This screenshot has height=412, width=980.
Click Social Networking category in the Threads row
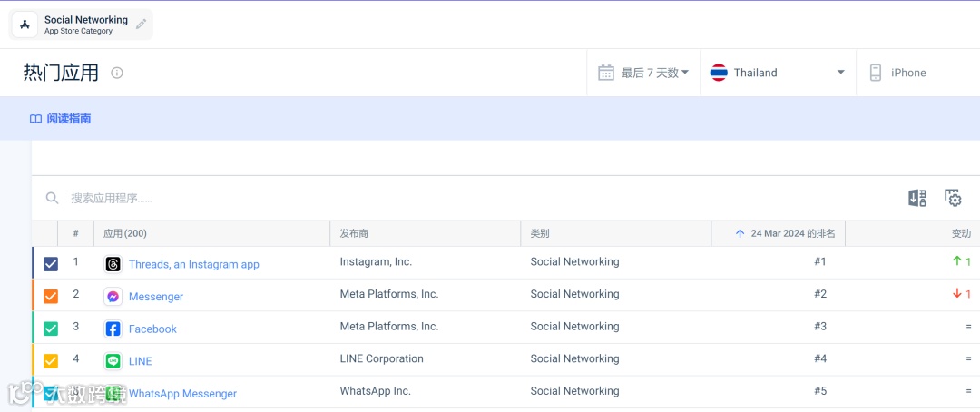574,262
